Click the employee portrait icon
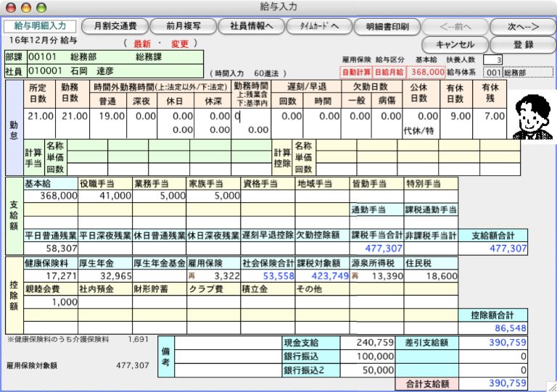Screen dimensions: 557x392 point(532,119)
